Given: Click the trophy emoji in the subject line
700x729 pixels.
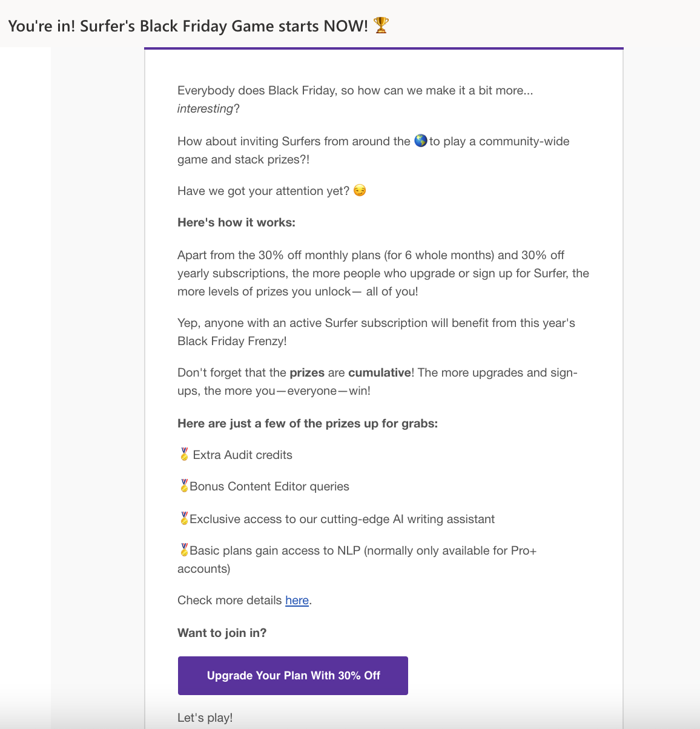Looking at the screenshot, I should pyautogui.click(x=381, y=25).
